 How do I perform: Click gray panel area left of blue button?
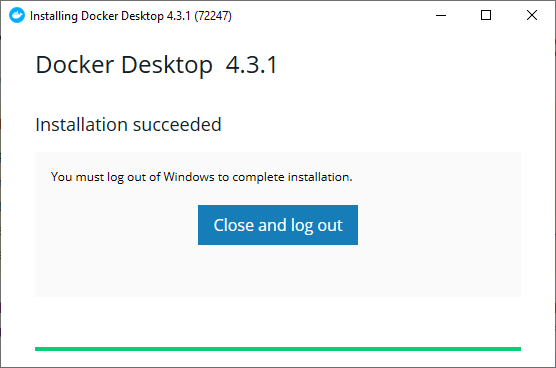[116, 225]
